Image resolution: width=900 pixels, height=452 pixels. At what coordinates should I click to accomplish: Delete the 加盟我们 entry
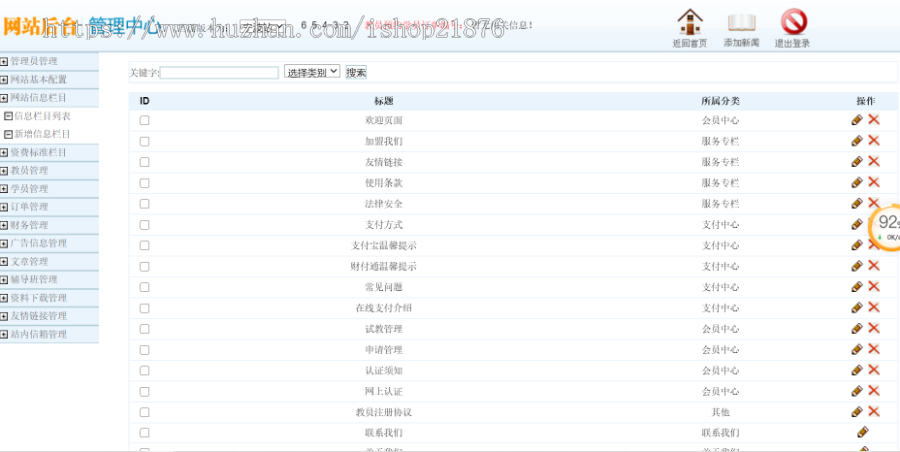(x=874, y=140)
